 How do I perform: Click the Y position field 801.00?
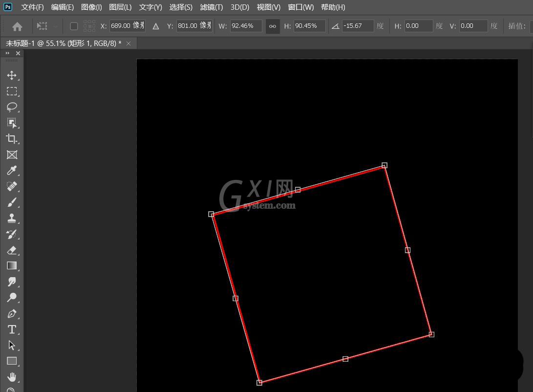pyautogui.click(x=194, y=26)
